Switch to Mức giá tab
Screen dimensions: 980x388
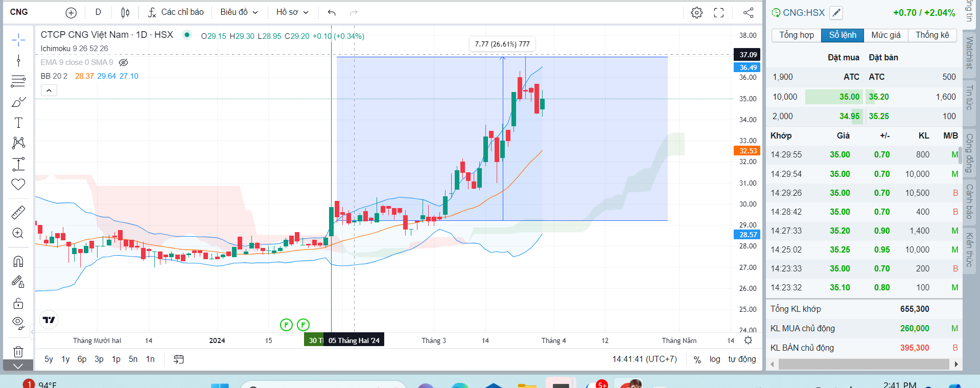[x=886, y=35]
